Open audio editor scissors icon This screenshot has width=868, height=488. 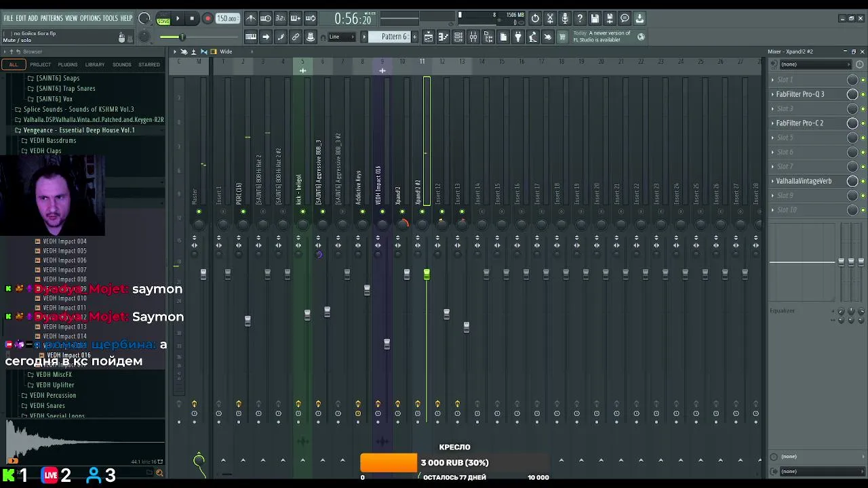coord(550,18)
